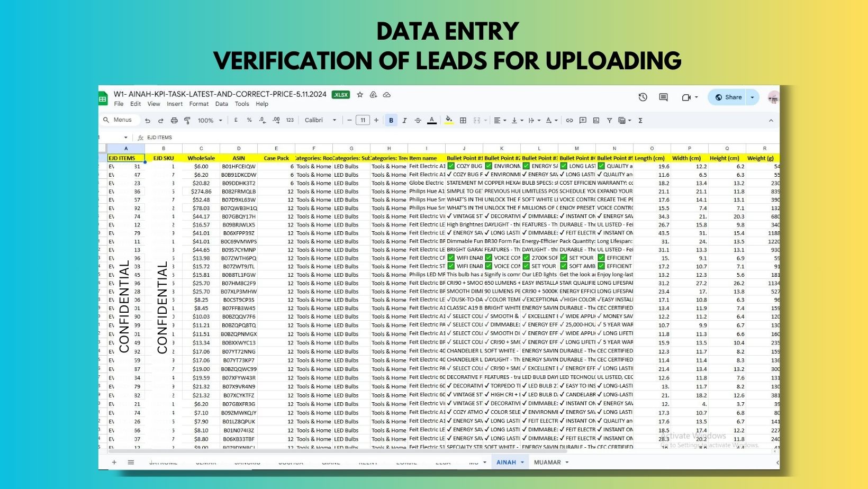868x489 pixels.
Task: Click the Share button
Action: click(727, 97)
